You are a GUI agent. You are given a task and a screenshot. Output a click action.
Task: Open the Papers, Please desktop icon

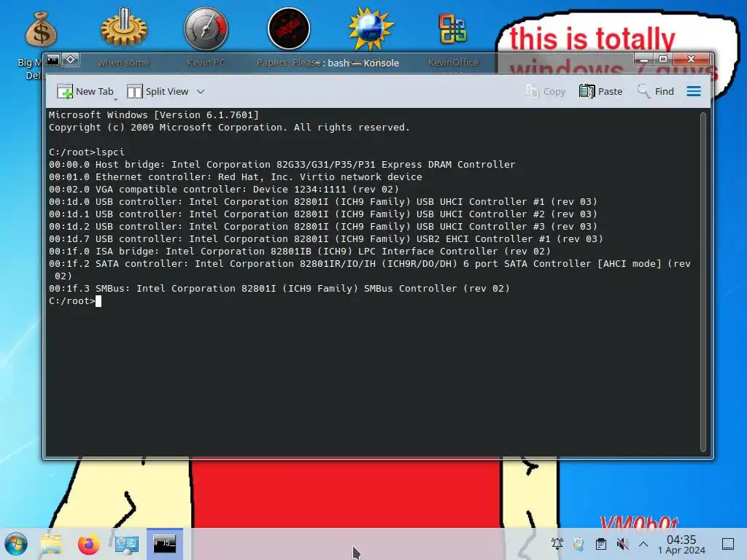point(289,28)
